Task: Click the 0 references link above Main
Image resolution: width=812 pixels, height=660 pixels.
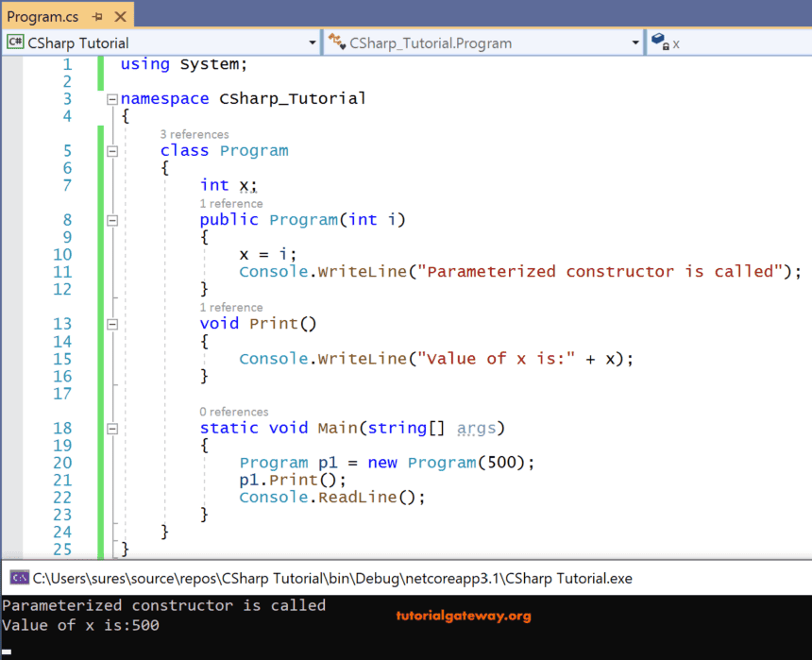Action: (234, 412)
